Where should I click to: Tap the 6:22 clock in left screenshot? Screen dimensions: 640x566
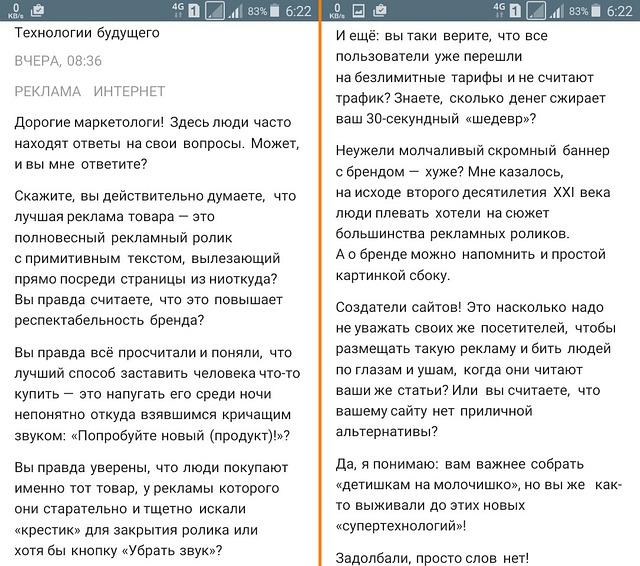pos(298,11)
